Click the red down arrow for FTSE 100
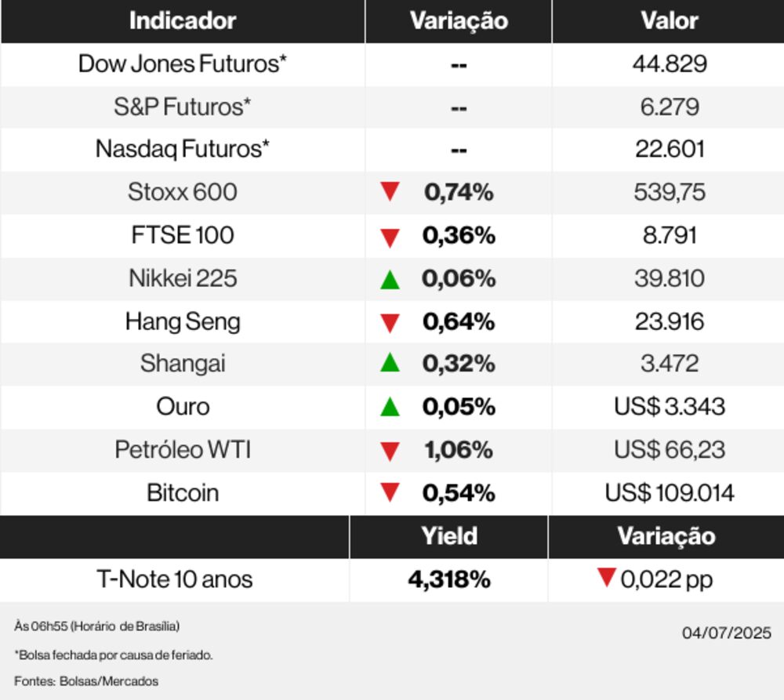This screenshot has width=784, height=700. (390, 236)
